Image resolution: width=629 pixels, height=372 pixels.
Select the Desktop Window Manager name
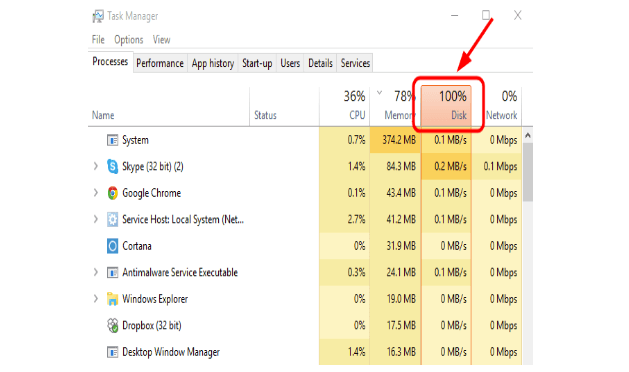pos(171,352)
